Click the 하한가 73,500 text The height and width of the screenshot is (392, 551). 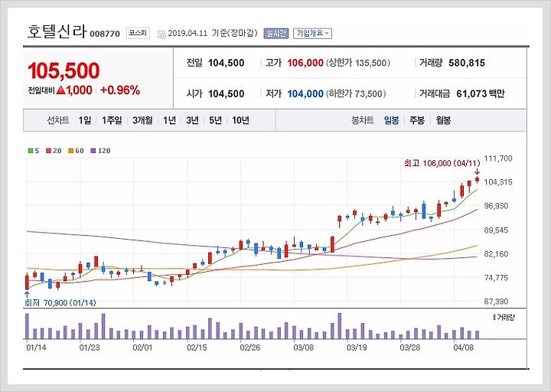click(356, 94)
